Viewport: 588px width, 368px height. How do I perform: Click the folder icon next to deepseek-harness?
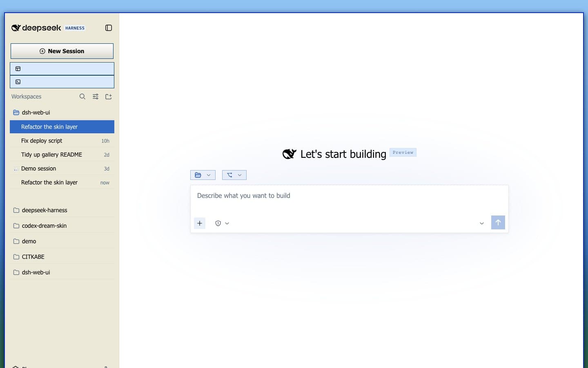(x=16, y=210)
